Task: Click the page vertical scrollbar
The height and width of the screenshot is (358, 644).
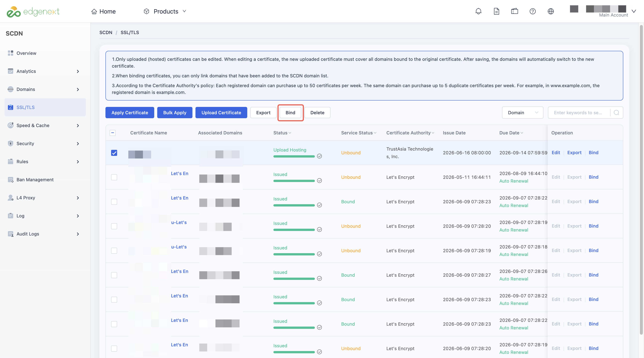Action: [641, 179]
